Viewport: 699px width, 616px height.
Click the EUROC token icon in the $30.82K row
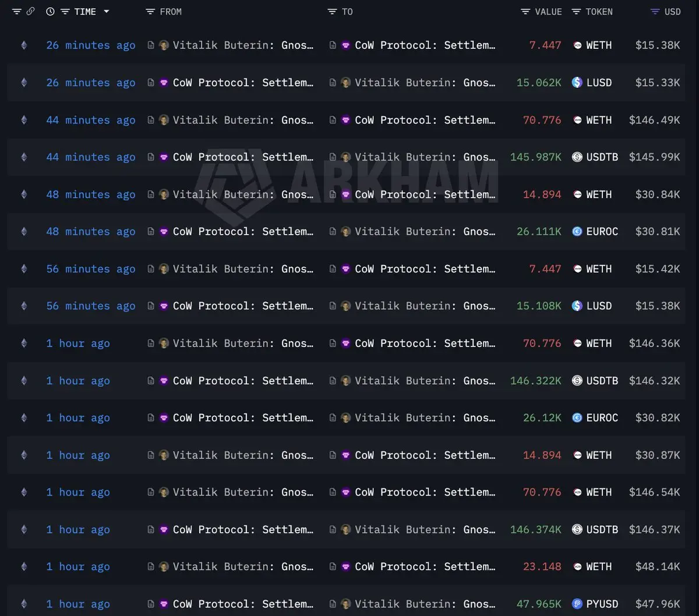point(577,417)
